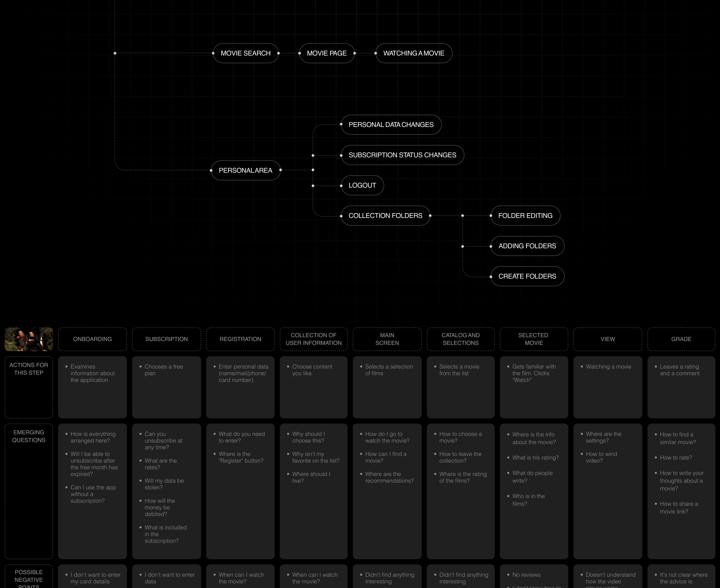
Task: Click the EMERGING QUESTIONS row label
Action: pos(29,491)
